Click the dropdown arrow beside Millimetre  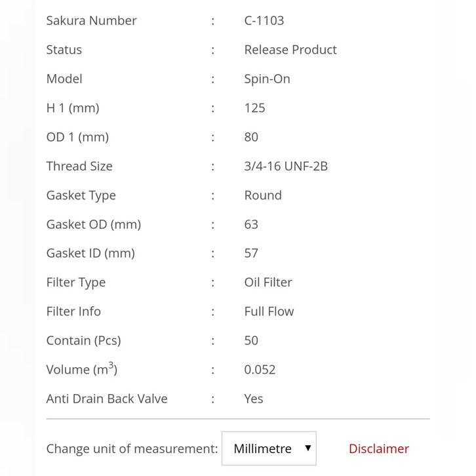point(307,448)
